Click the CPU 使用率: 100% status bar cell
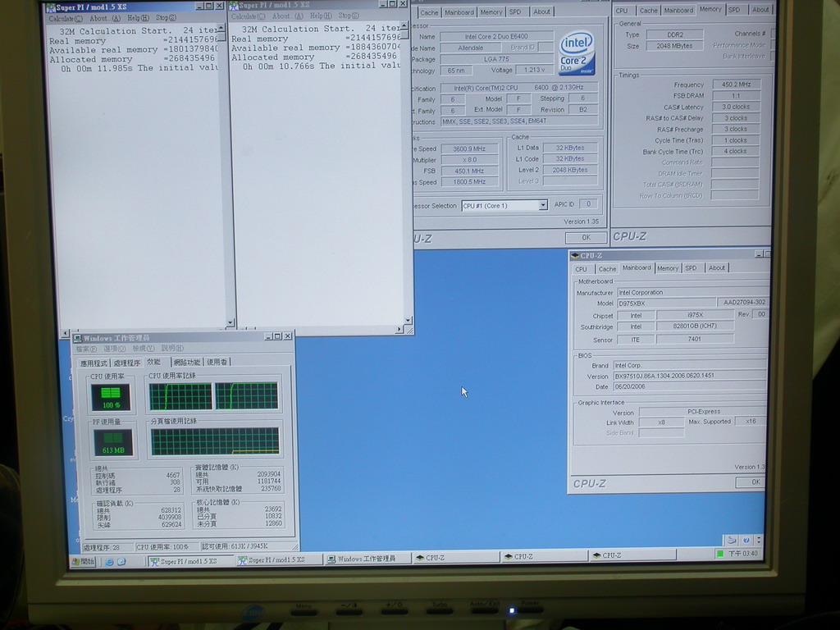Screen dimensions: 840x630 [x=167, y=547]
